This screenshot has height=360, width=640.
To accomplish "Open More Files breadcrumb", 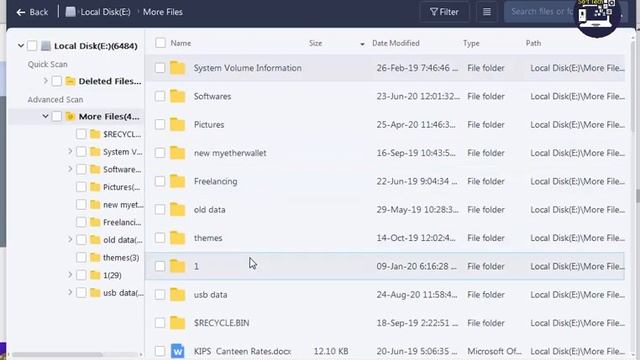I will [x=162, y=12].
